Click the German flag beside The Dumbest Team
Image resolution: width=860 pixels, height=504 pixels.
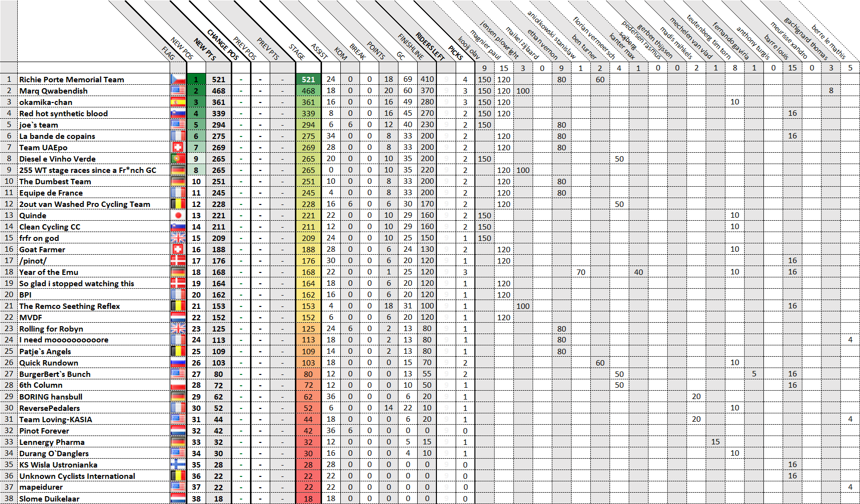(178, 181)
